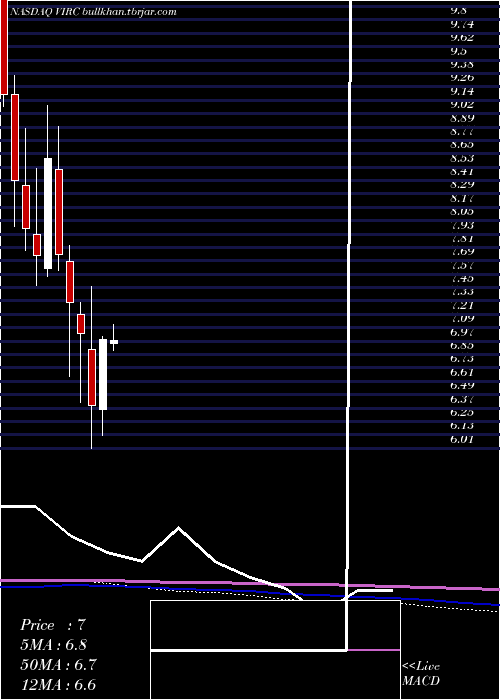Click the 8.65 price axis label

(462, 145)
